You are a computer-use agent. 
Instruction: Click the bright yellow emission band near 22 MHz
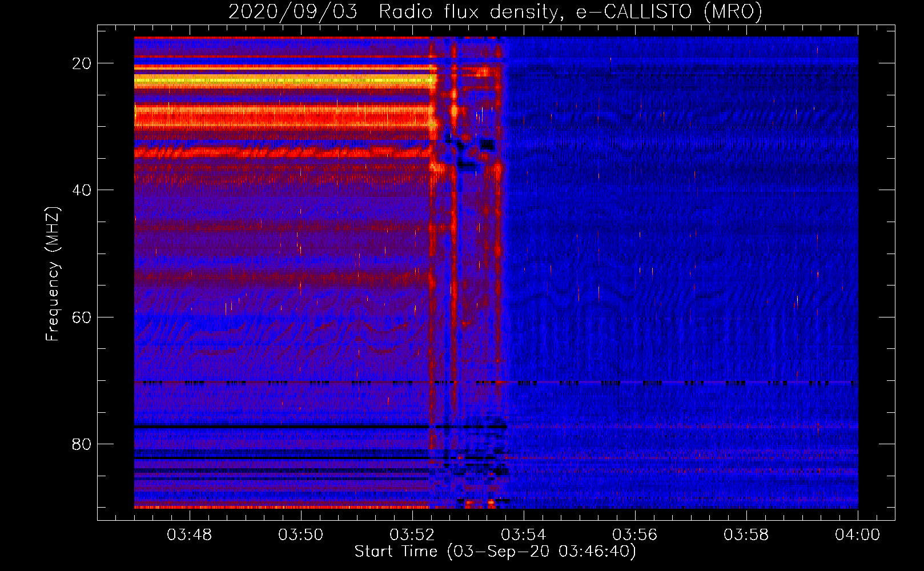(284, 82)
